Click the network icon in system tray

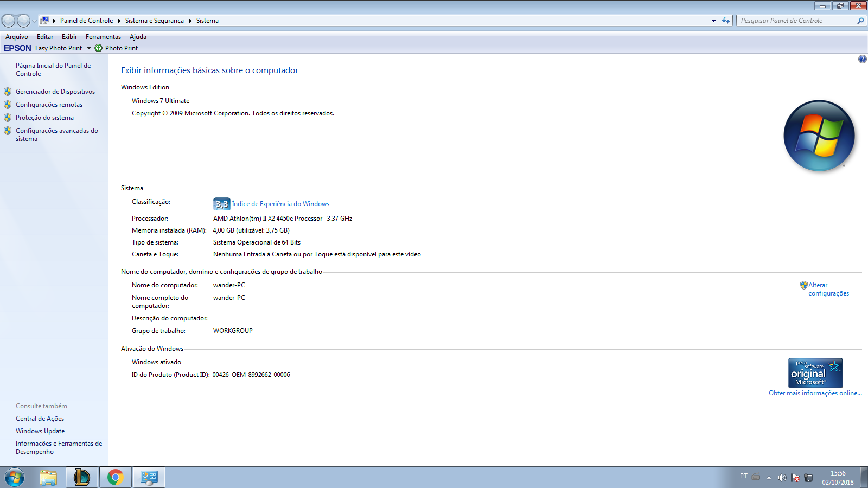(x=808, y=478)
